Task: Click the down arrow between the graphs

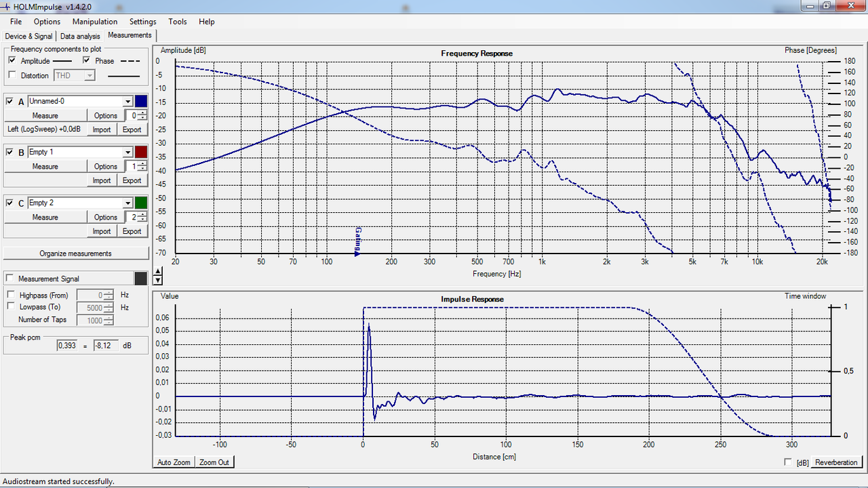Action: (x=158, y=280)
